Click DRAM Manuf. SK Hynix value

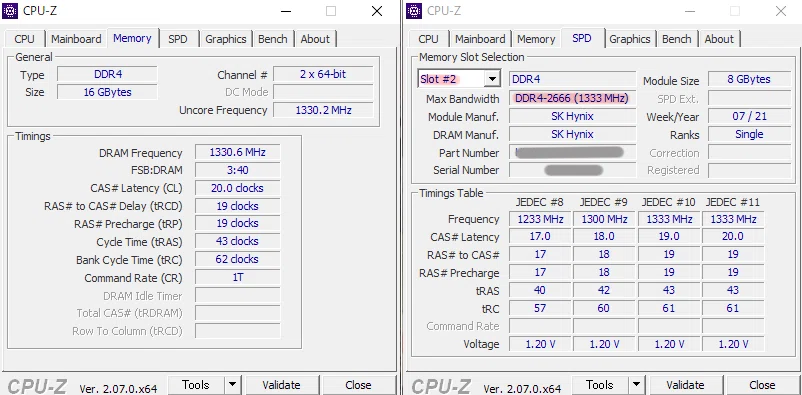click(572, 134)
